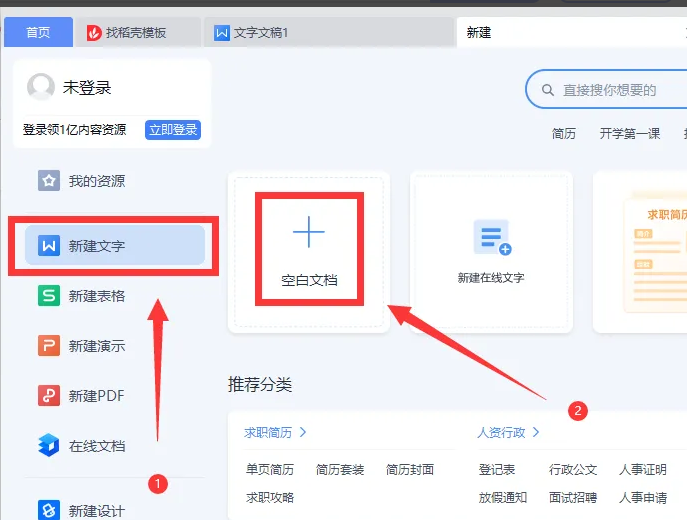
Task: Expand the 人资行政 category chevron
Action: point(536,432)
